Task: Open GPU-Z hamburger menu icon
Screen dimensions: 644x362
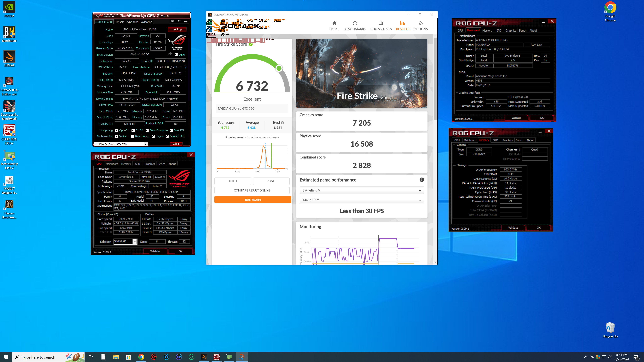Action: [x=185, y=21]
